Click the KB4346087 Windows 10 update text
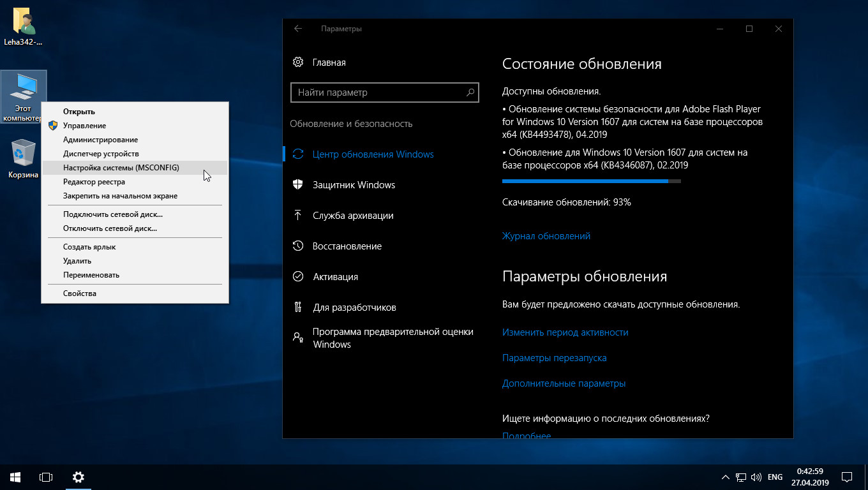 click(625, 159)
